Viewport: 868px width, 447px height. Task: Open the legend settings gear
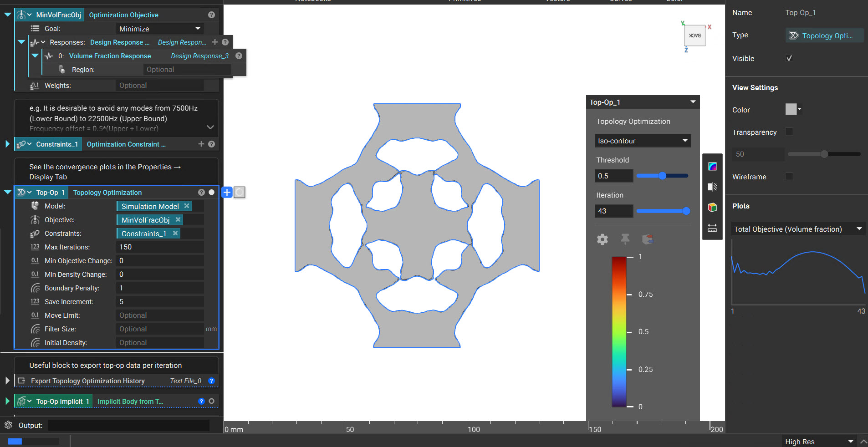pos(602,239)
